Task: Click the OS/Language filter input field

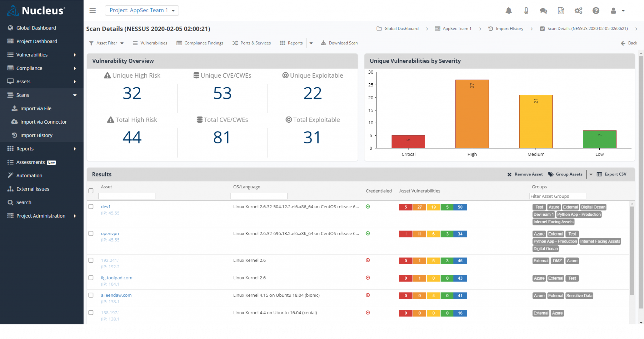Action: tap(259, 196)
